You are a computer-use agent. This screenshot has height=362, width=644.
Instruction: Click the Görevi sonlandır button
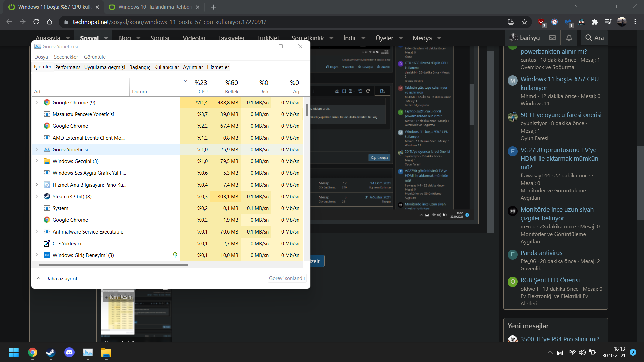(287, 278)
